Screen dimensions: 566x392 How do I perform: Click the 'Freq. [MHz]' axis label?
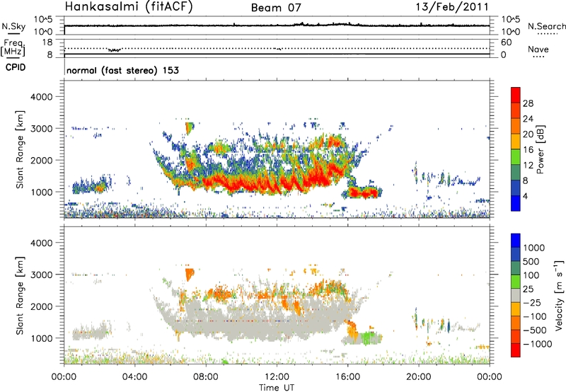click(x=13, y=48)
